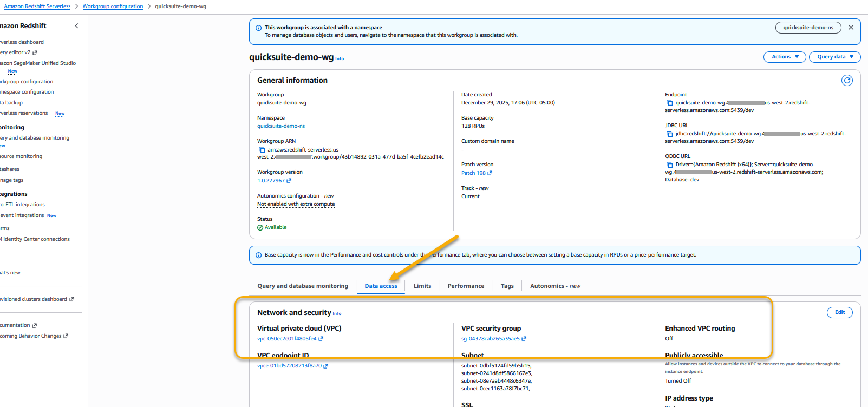868x407 pixels.
Task: Open the Actions dropdown
Action: click(x=785, y=57)
